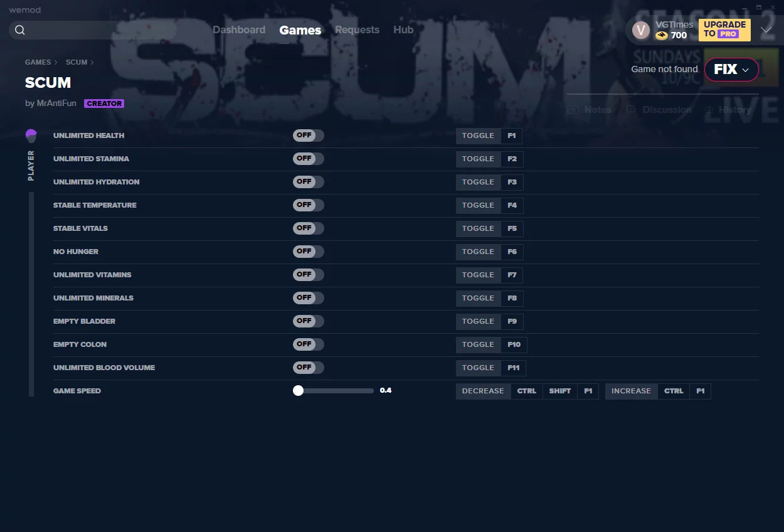This screenshot has width=784, height=532.
Task: Expand the FIX dropdown button
Action: pos(731,70)
